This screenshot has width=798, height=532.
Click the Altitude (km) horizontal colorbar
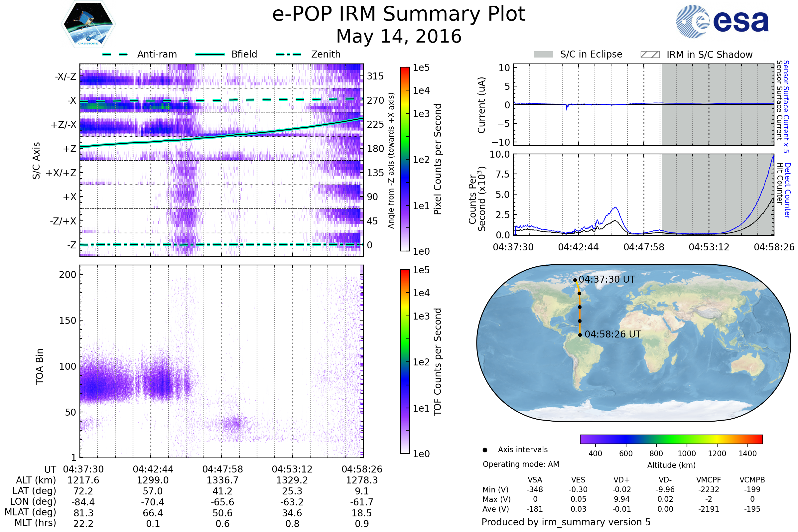click(671, 439)
